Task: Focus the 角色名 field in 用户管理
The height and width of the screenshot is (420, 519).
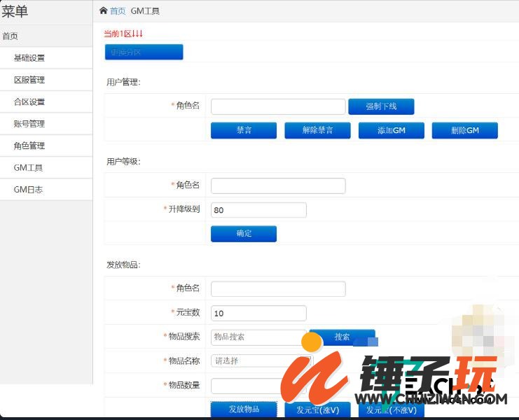Action: pyautogui.click(x=277, y=106)
